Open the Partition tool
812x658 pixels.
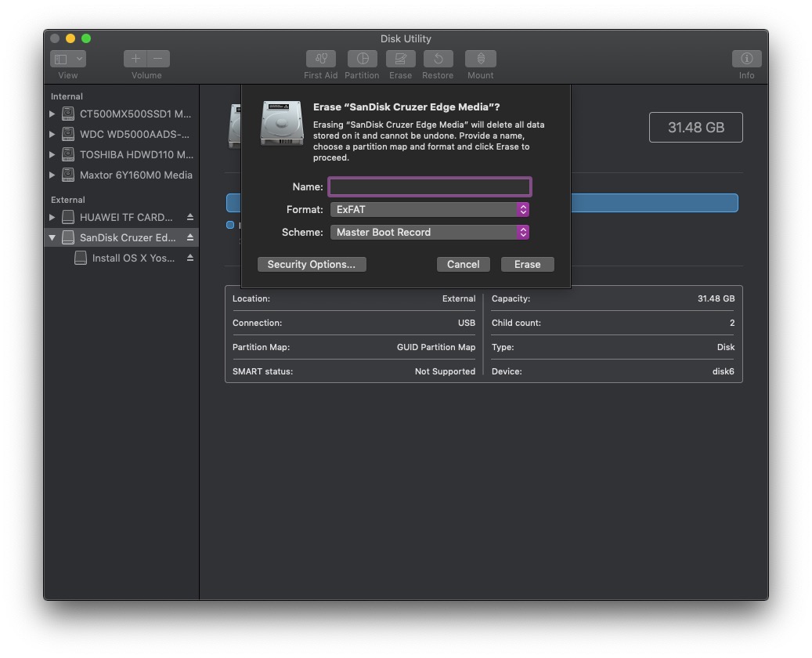[x=362, y=60]
